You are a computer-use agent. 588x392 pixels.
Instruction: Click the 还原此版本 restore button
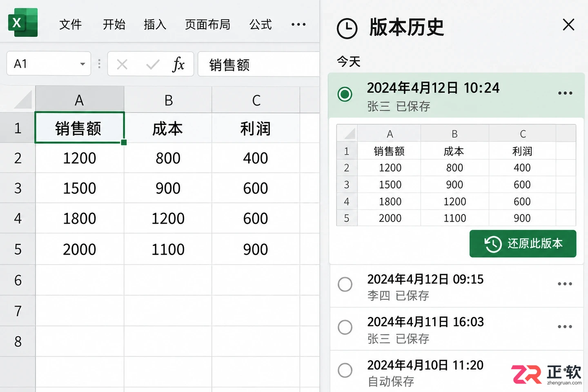(523, 244)
